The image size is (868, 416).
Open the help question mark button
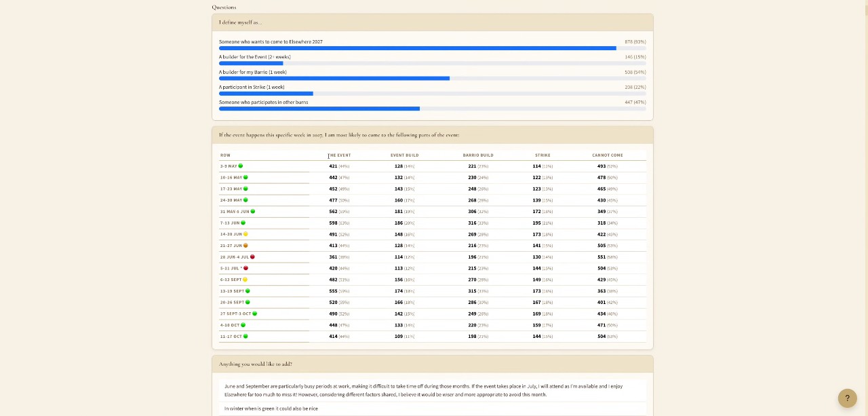(847, 398)
